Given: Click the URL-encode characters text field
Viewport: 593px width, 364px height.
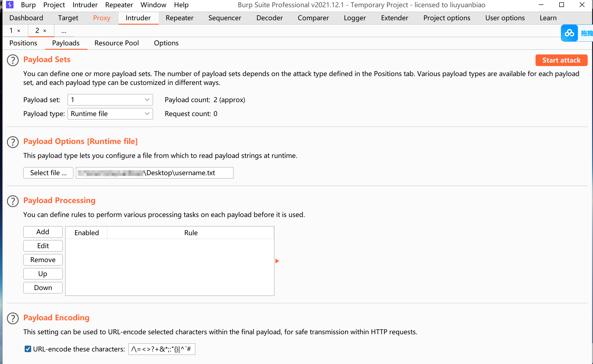Looking at the screenshot, I should [161, 349].
